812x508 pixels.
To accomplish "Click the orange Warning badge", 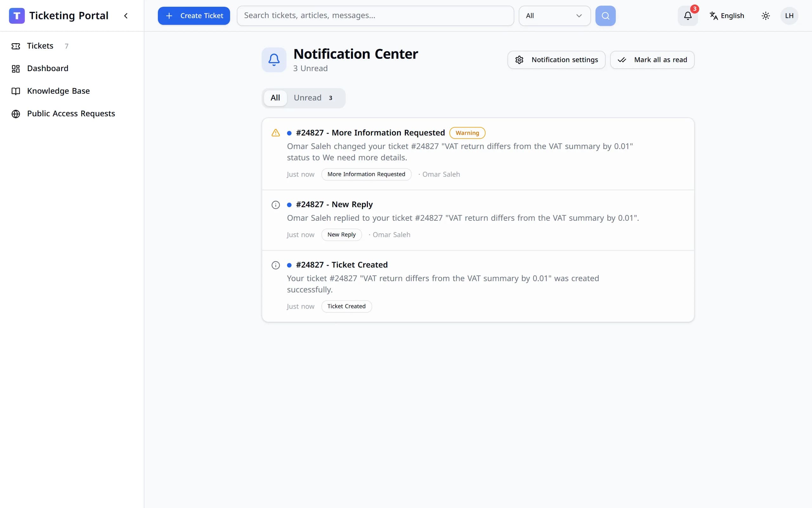I will (467, 133).
